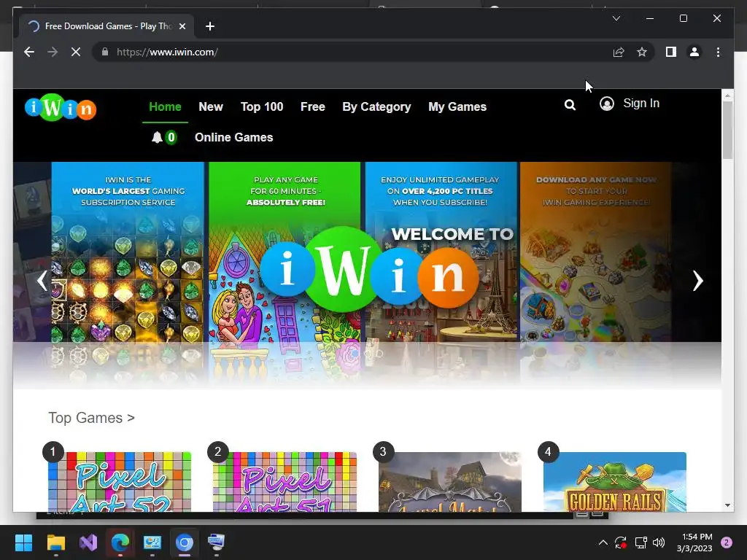747x560 pixels.
Task: Open the tab search chevron dropdown
Action: (616, 18)
